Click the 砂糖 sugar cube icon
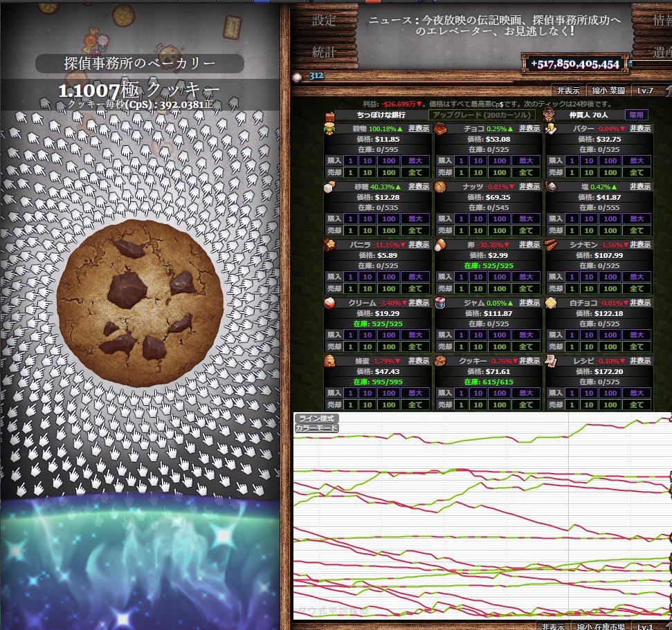672x630 pixels. pos(329,187)
